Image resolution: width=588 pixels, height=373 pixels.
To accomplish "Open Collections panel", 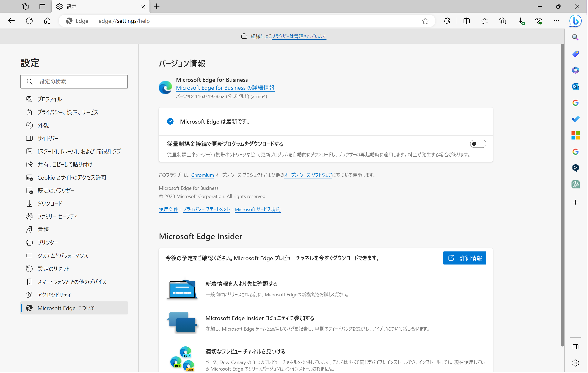I will coord(502,21).
